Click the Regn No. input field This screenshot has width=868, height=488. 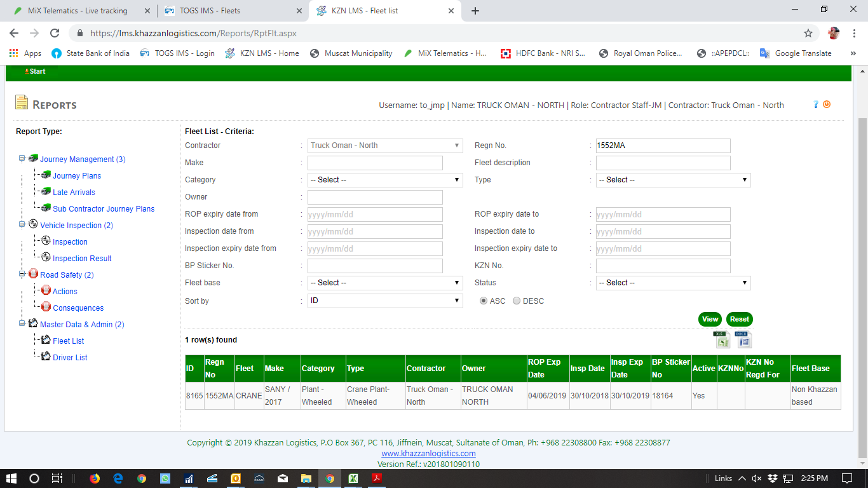pos(663,146)
